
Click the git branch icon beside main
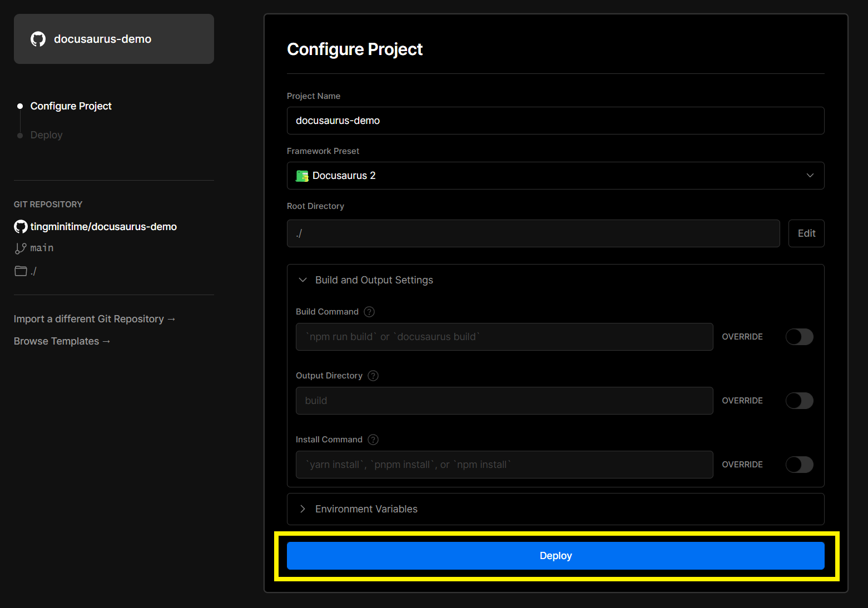pyautogui.click(x=21, y=248)
